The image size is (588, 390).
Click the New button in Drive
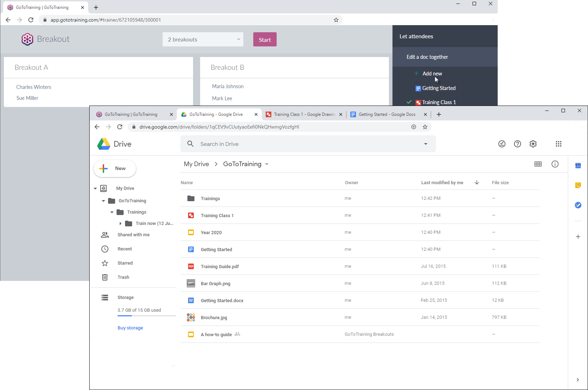click(115, 169)
